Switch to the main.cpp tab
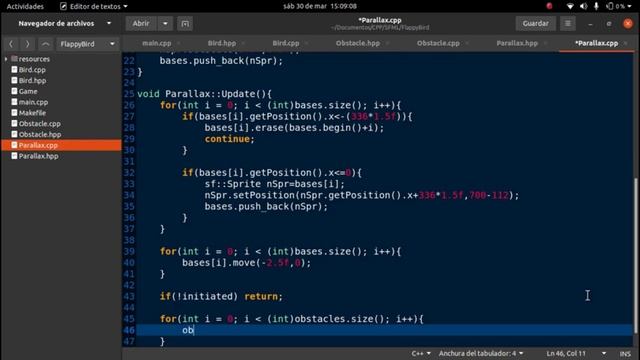 (x=157, y=43)
